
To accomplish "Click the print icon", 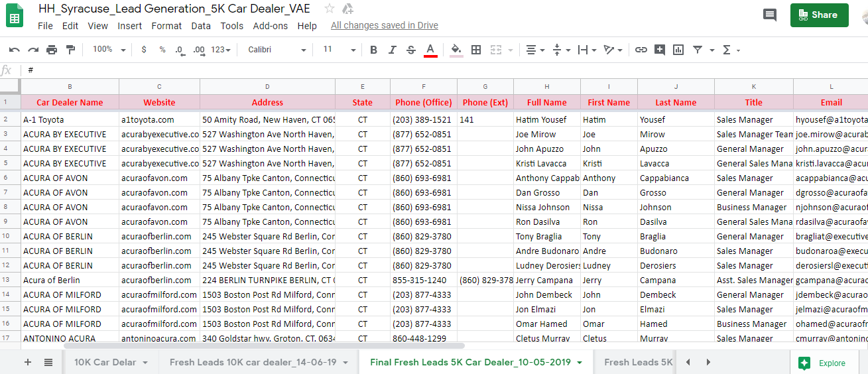I will pos(52,50).
